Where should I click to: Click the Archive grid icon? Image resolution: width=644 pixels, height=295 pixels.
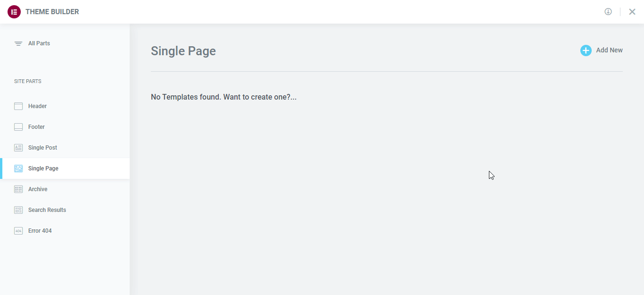pos(18,189)
